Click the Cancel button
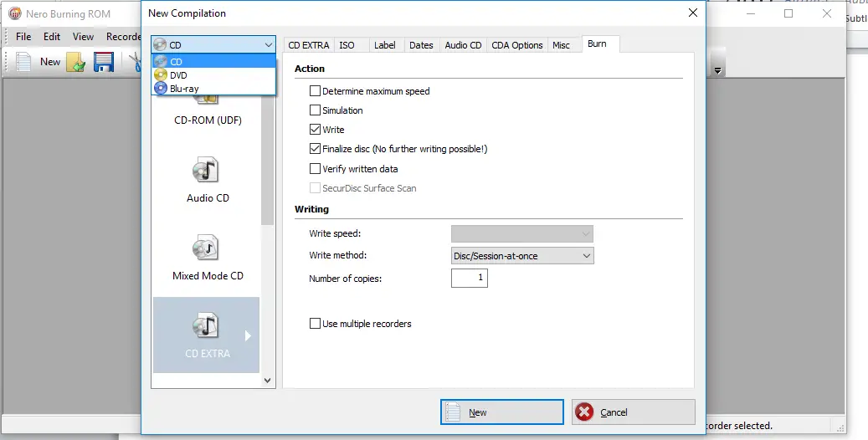The width and height of the screenshot is (868, 440). pyautogui.click(x=634, y=412)
